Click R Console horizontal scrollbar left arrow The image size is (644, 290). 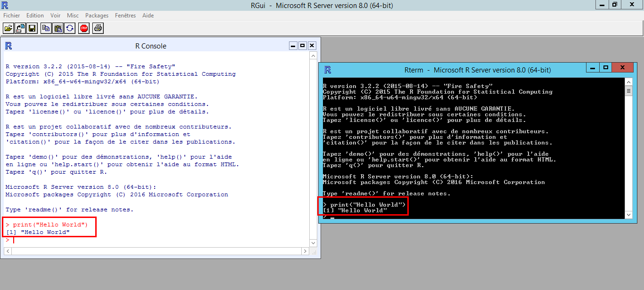tap(8, 251)
